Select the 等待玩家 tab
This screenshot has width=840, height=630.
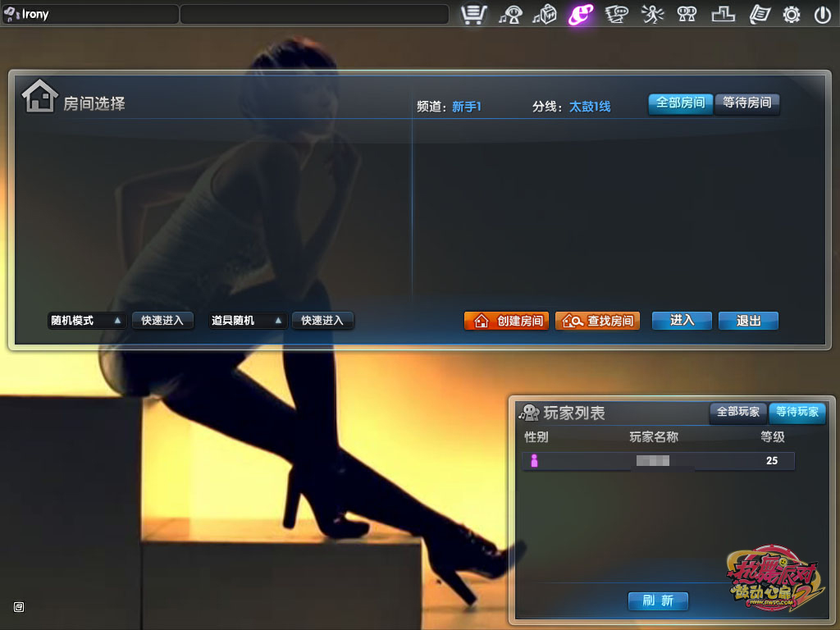(797, 412)
